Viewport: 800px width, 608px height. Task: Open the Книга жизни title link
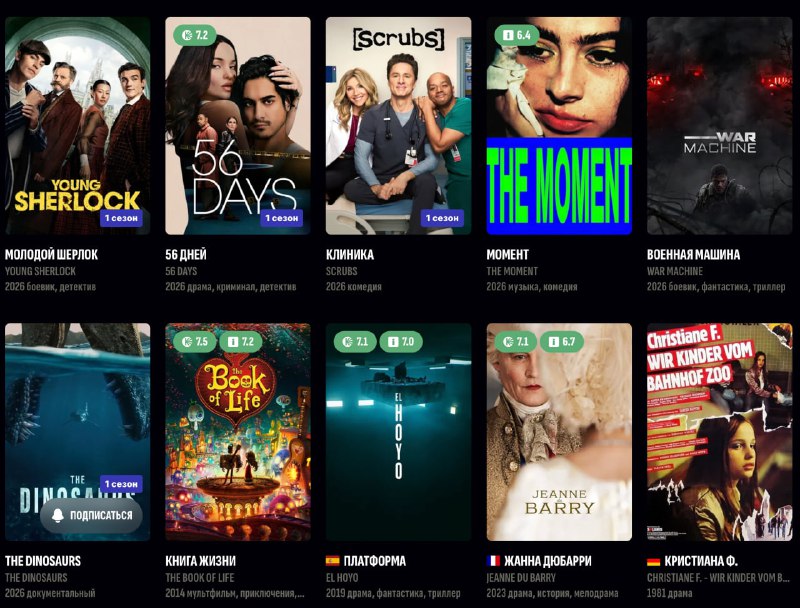click(x=201, y=561)
